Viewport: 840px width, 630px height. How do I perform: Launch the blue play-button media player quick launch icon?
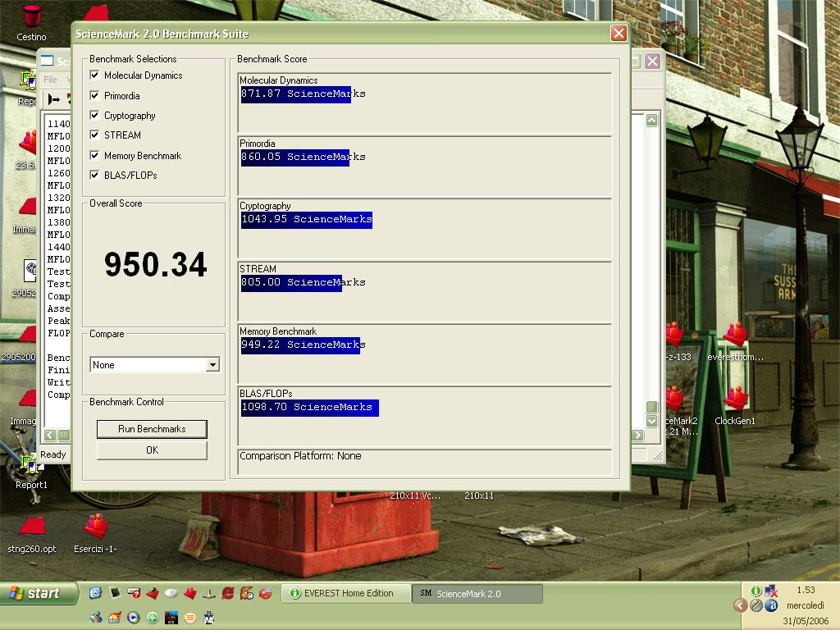134,618
